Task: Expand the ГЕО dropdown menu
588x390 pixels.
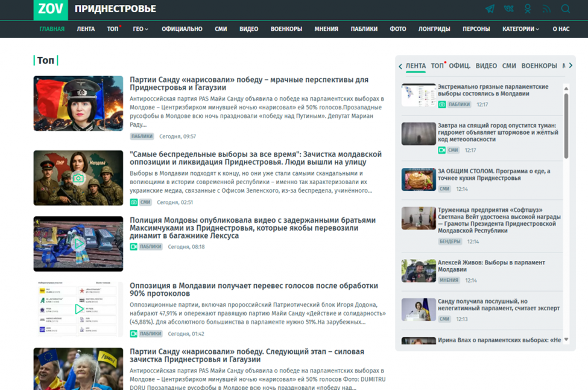Action: (x=141, y=29)
